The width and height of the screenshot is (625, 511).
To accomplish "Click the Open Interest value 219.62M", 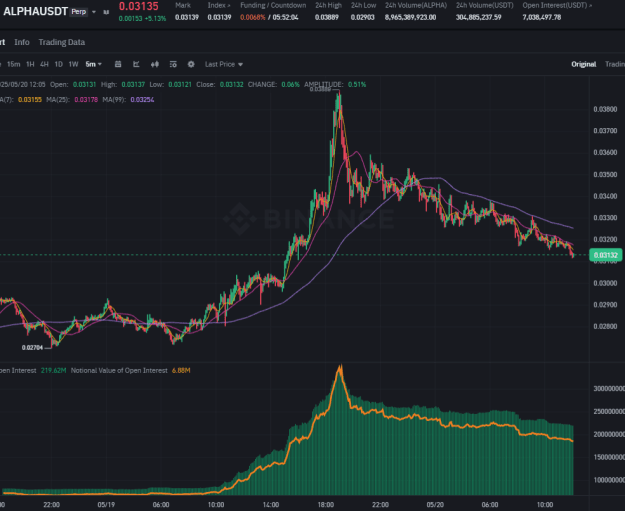I will [53, 371].
